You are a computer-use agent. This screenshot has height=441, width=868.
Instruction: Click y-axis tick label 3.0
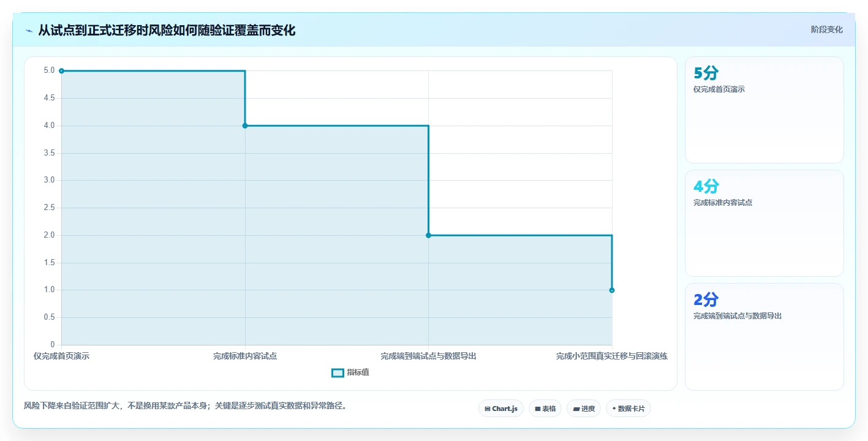pyautogui.click(x=49, y=180)
